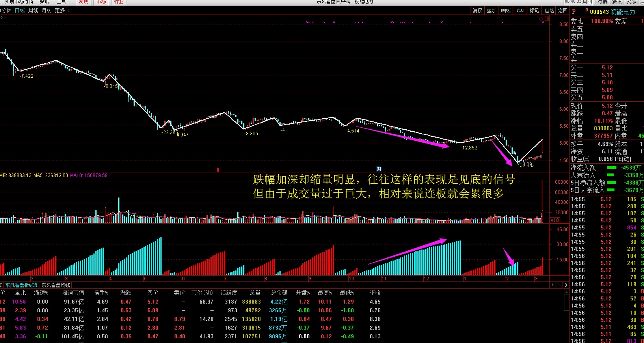Screen dimensions: 644x343
Task: Sort by 涨速% column header
Action: 41,293
